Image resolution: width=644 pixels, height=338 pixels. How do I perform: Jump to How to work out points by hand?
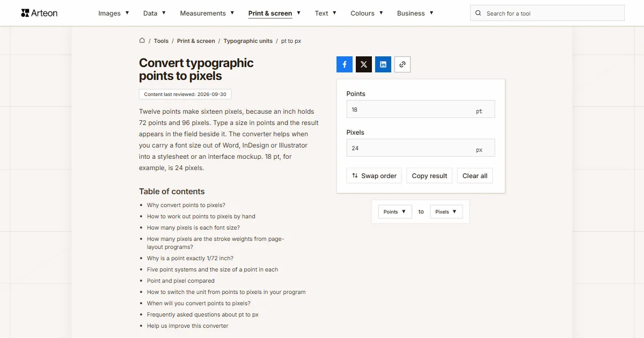[x=201, y=216]
